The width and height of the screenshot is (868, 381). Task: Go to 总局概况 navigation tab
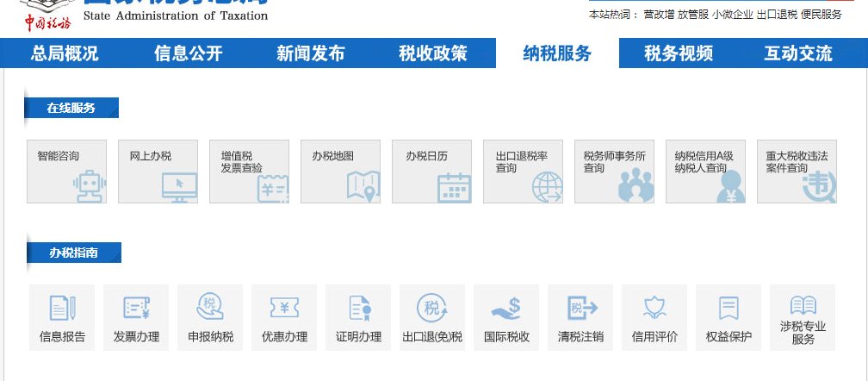click(x=65, y=53)
